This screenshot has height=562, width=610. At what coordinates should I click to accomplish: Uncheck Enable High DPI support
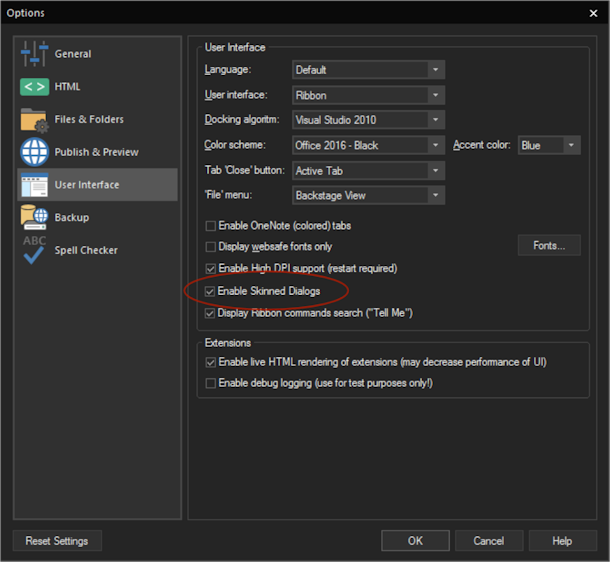[x=210, y=268]
